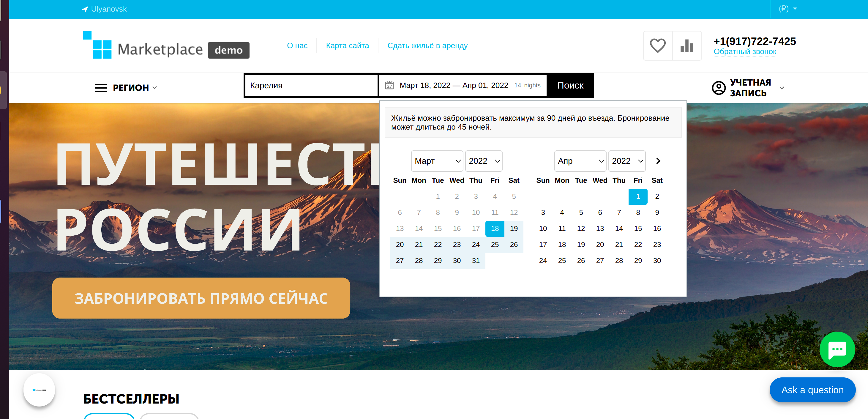Open О нас menu item
The height and width of the screenshot is (419, 868).
coord(297,46)
